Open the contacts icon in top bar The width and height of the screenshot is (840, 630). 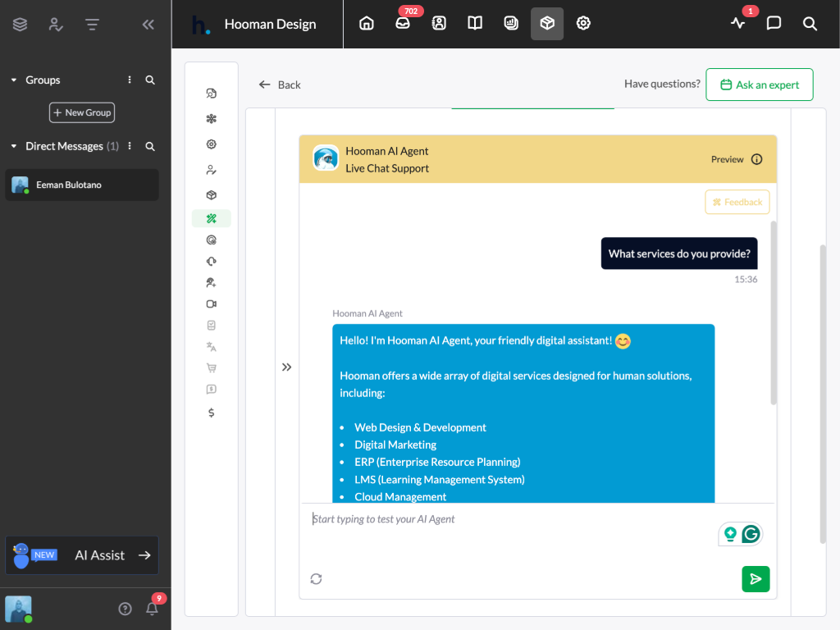pos(439,24)
